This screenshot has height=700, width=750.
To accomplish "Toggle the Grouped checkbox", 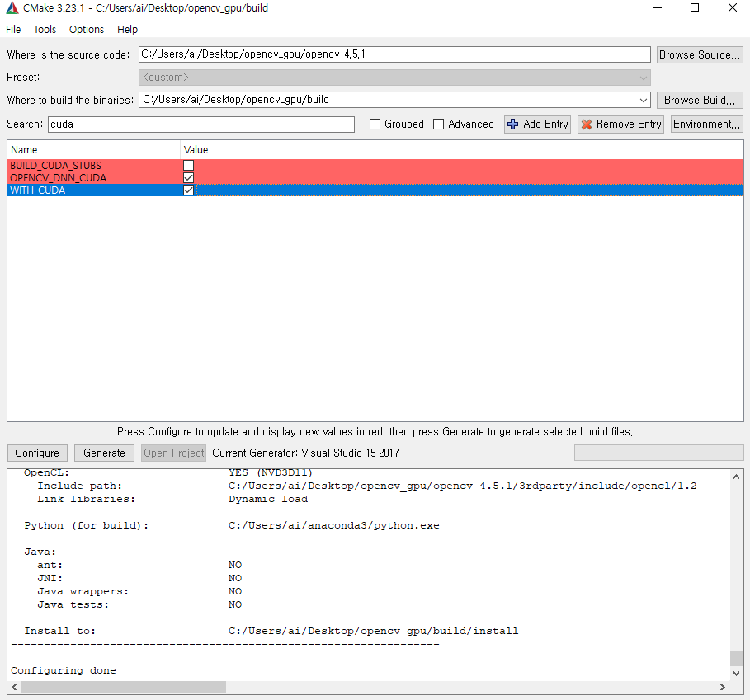I will tap(375, 124).
